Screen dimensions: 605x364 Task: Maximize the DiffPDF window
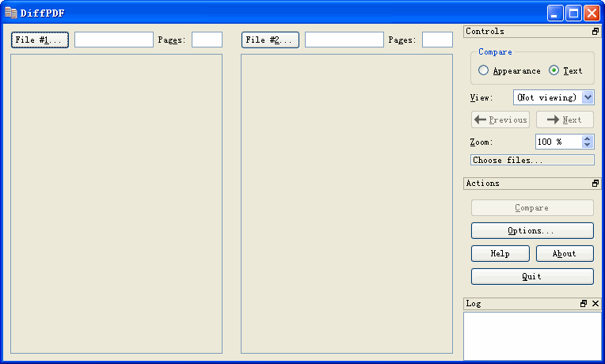coord(574,13)
